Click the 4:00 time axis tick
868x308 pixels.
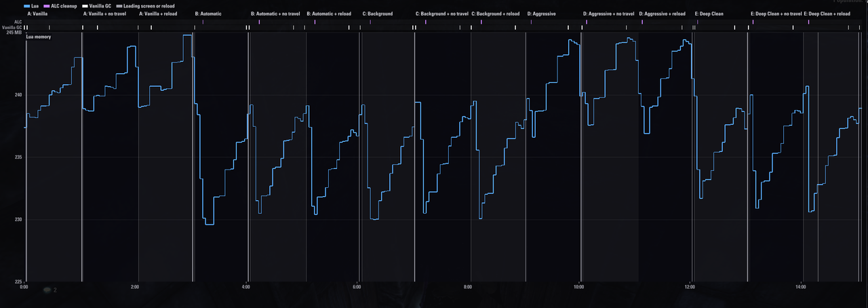(x=245, y=288)
